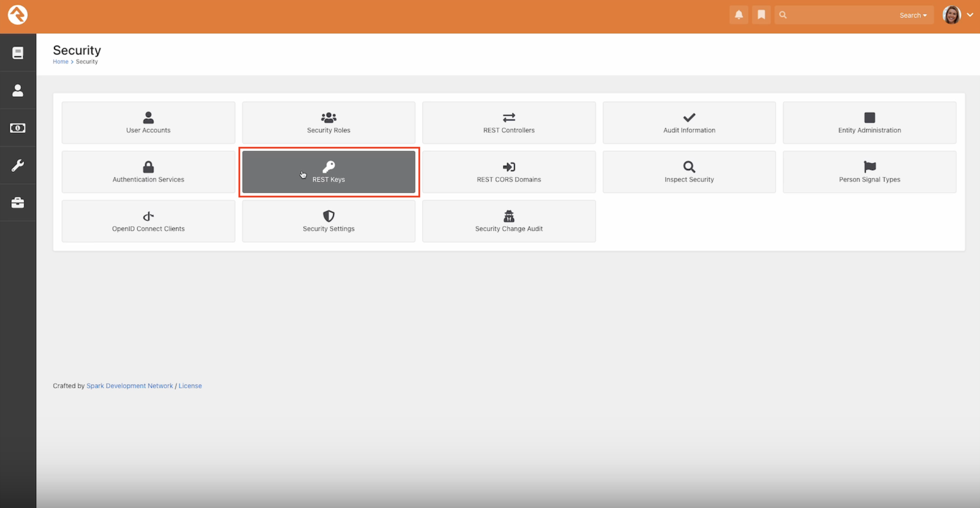The image size is (980, 508).
Task: Open the notifications bell
Action: [x=739, y=15]
